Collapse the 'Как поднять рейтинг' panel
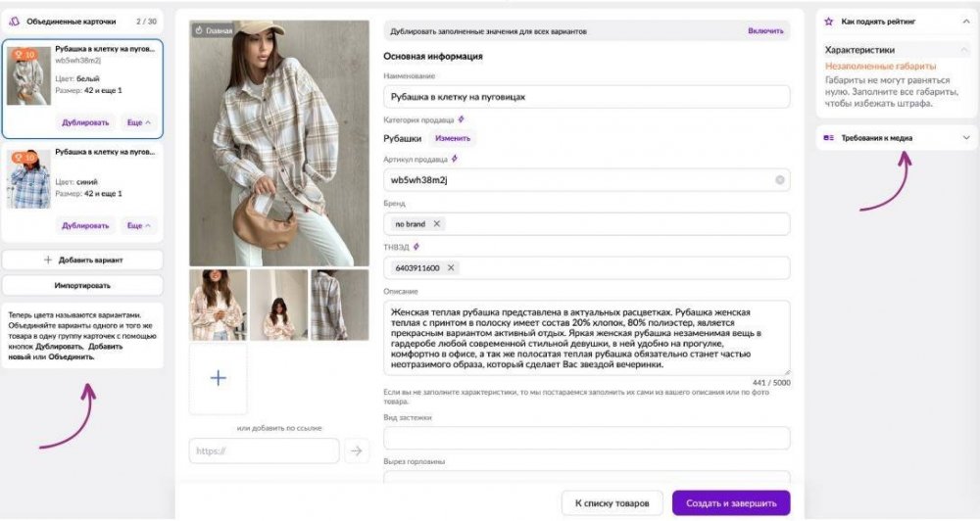This screenshot has width=980, height=521. pyautogui.click(x=965, y=21)
